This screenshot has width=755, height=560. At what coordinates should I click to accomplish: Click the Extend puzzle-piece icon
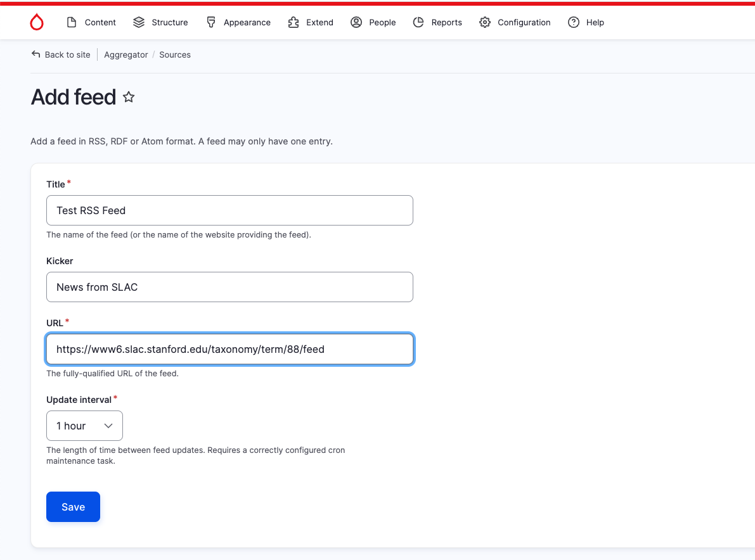pos(293,22)
